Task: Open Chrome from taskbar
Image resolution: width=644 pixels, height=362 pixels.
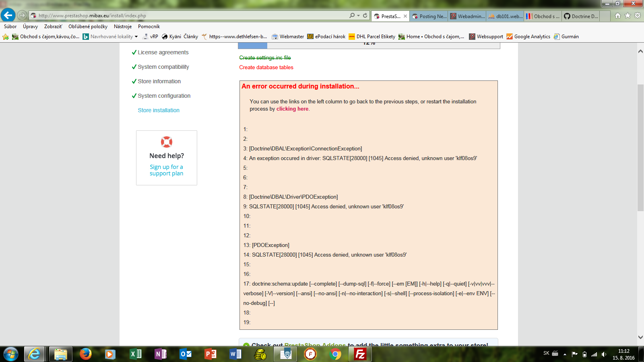Action: (x=335, y=354)
